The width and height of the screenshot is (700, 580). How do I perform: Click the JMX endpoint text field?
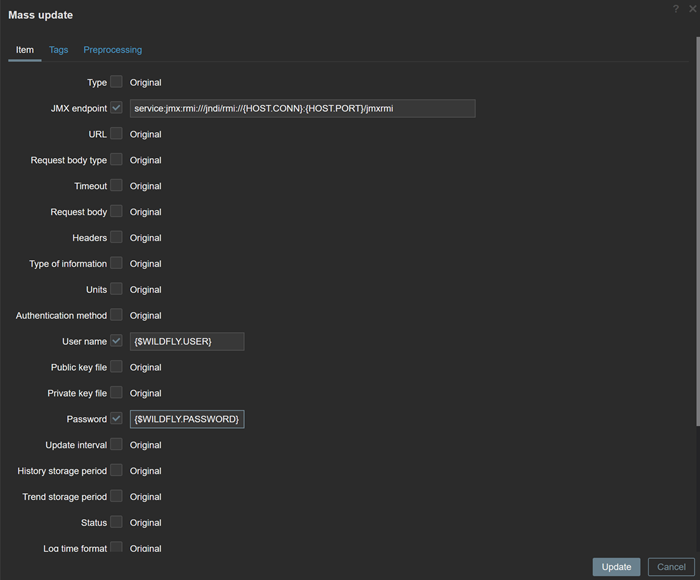[303, 108]
